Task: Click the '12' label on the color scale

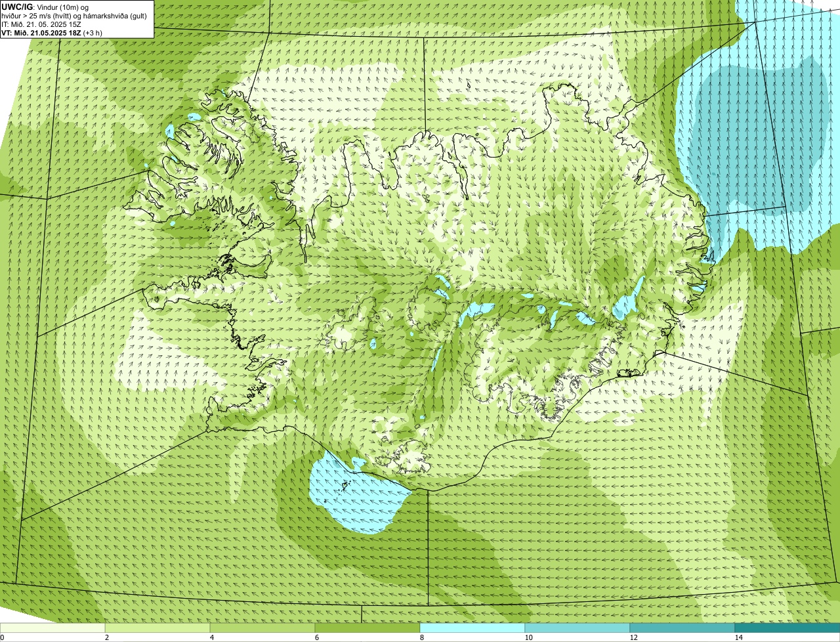Action: pyautogui.click(x=633, y=637)
